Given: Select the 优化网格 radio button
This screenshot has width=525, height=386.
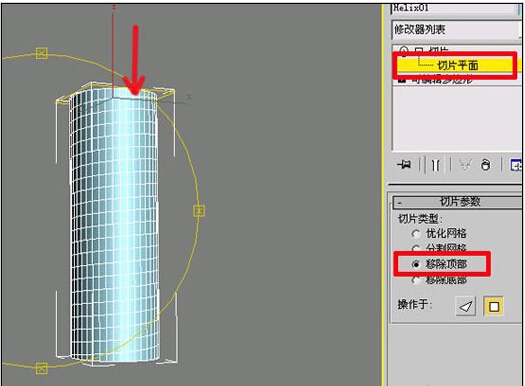Looking at the screenshot, I should point(416,234).
